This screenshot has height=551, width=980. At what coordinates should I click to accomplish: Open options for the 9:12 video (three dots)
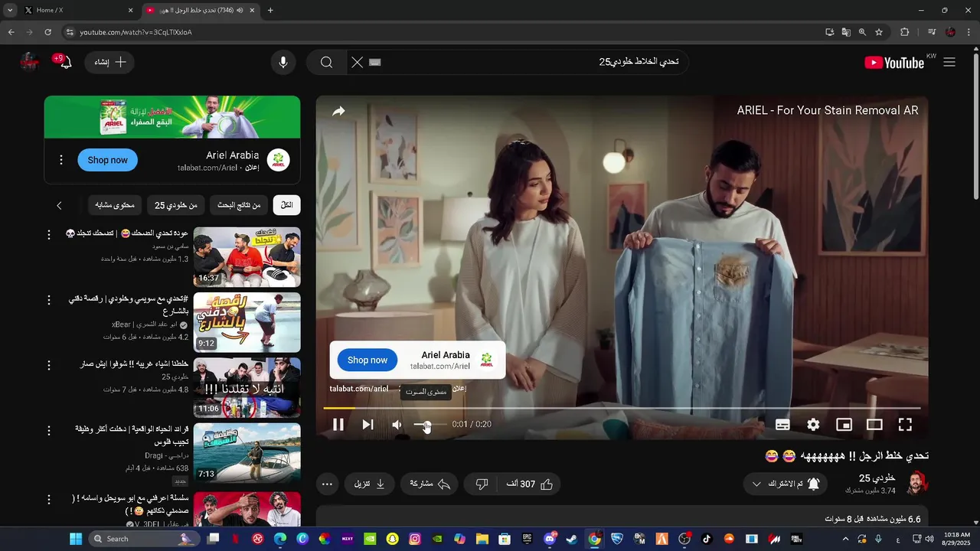[49, 300]
